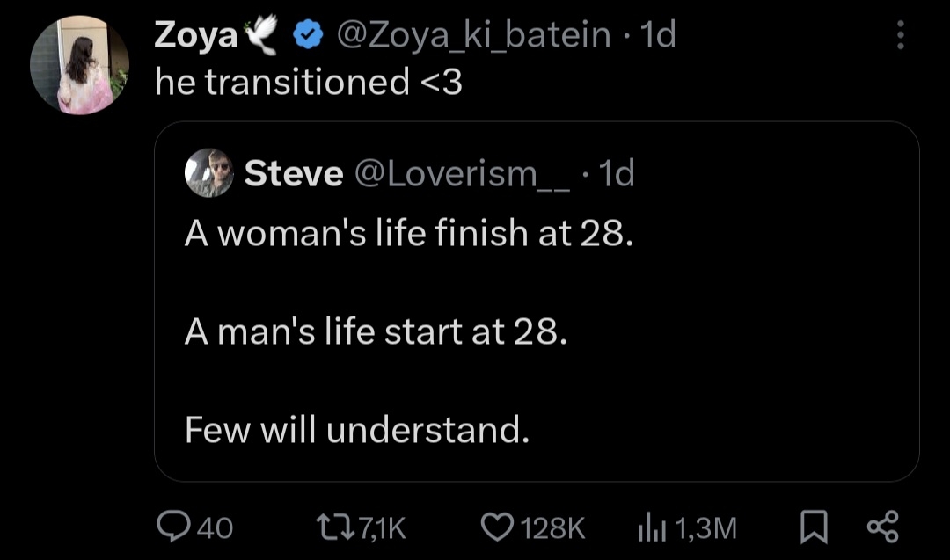View analytics via bar chart icon
The height and width of the screenshot is (560, 950).
[x=648, y=527]
